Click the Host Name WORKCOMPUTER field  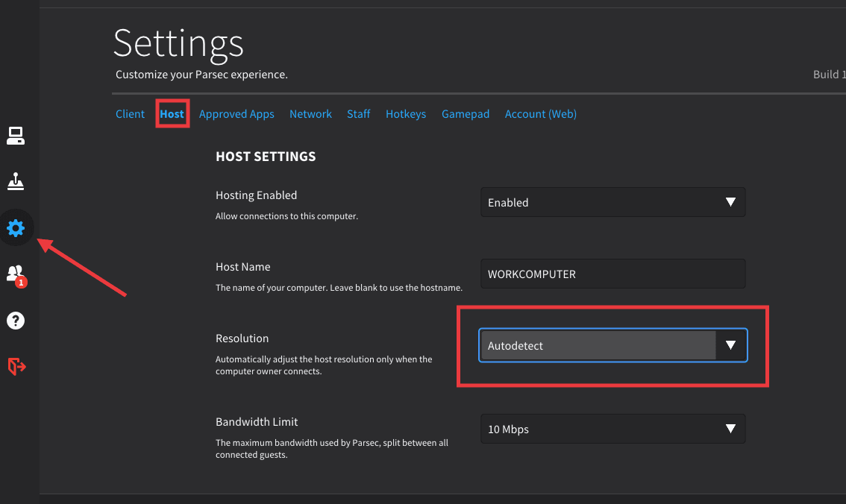pos(612,274)
